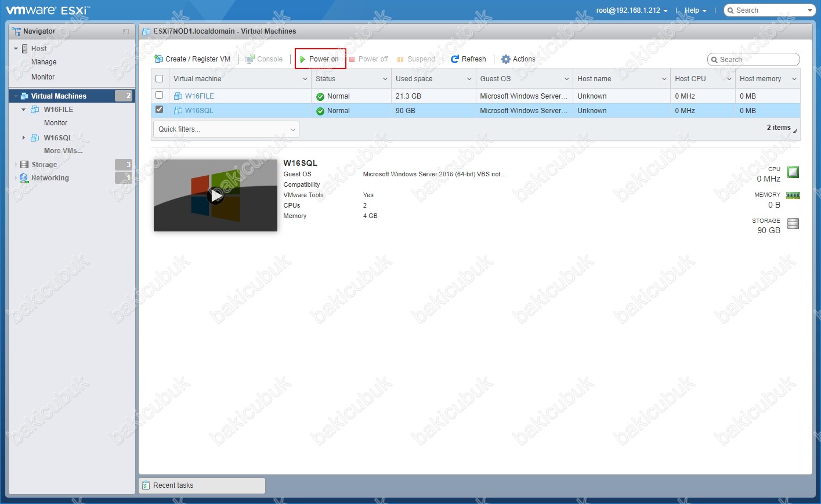Click the Recent tasks icon
The height and width of the screenshot is (504, 821).
pyautogui.click(x=146, y=485)
